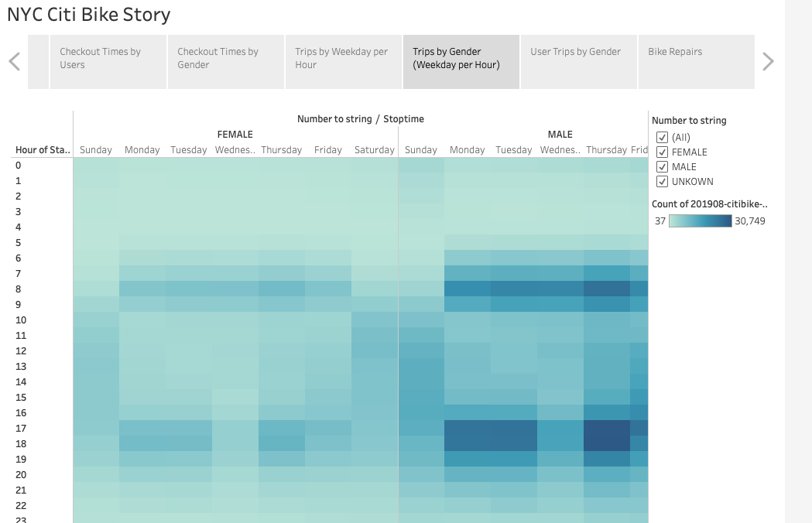Image resolution: width=812 pixels, height=523 pixels.
Task: Select Monday header under MALE
Action: click(467, 150)
